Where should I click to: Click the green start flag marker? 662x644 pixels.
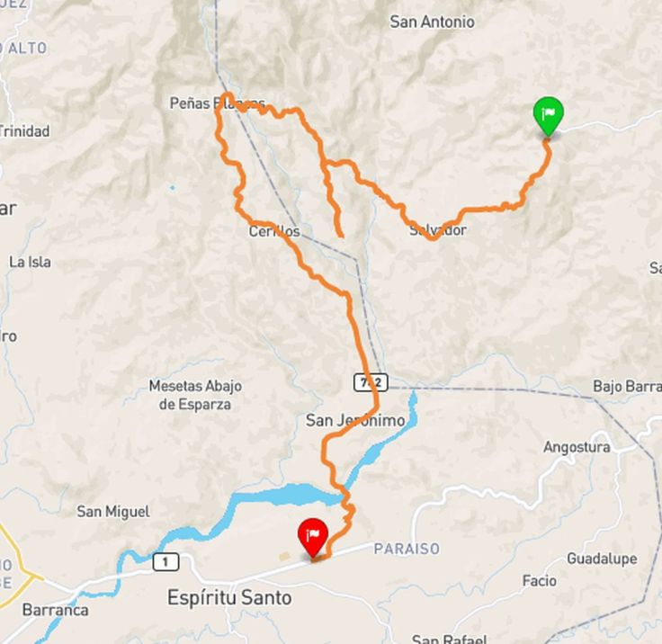point(548,116)
